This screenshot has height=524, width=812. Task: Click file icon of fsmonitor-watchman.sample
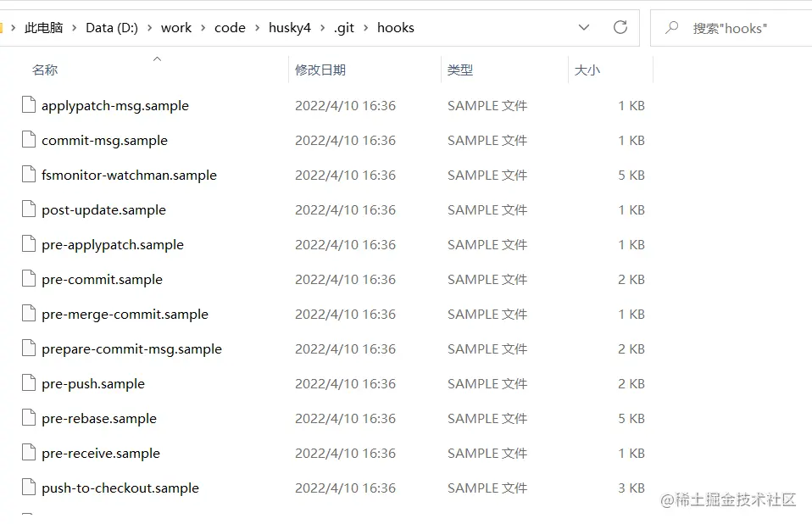tap(29, 174)
